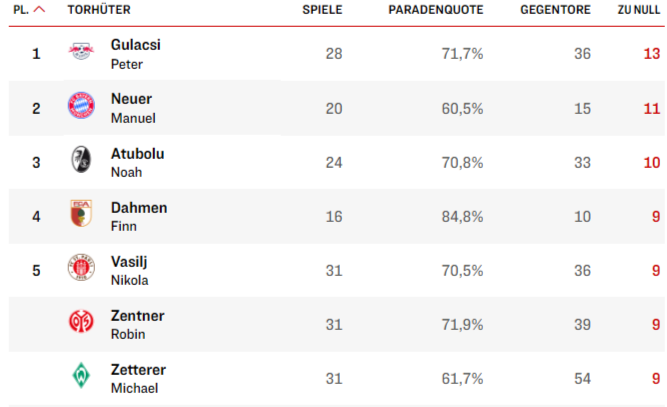Sort table by SPIELE column
This screenshot has width=667, height=407.
[322, 10]
